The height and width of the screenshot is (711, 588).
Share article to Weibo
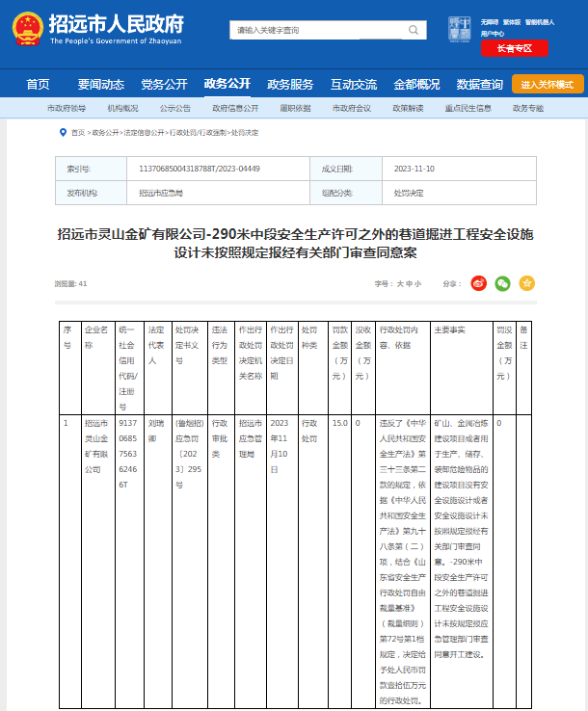coord(478,283)
